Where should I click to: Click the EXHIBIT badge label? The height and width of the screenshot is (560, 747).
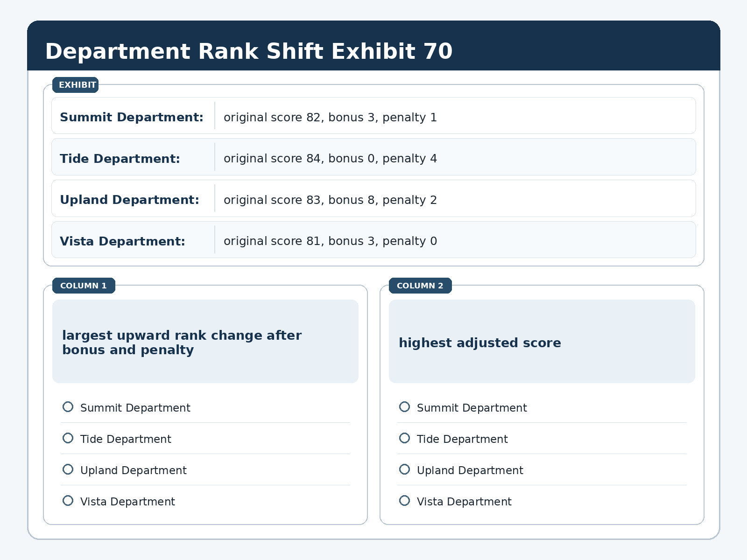pos(76,85)
